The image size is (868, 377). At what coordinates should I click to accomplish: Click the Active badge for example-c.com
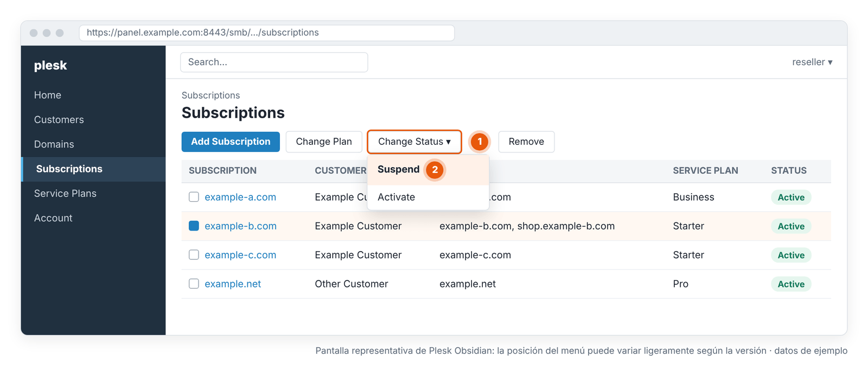[791, 255]
